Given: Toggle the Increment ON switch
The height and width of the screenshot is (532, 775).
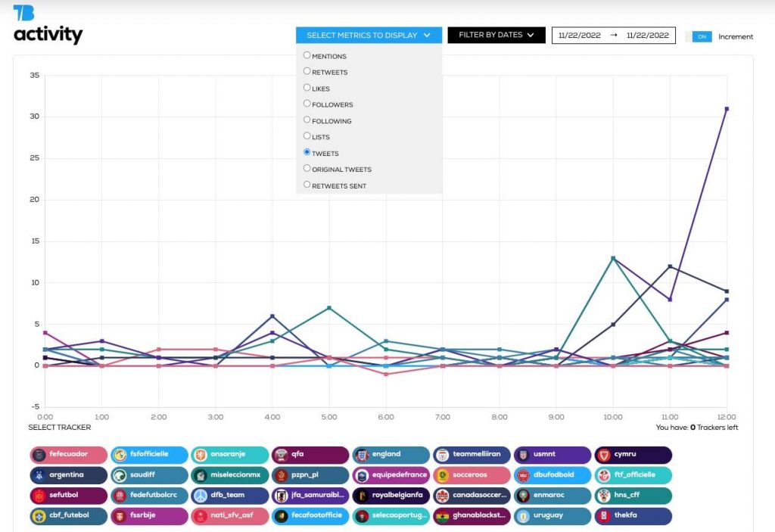Looking at the screenshot, I should (699, 36).
